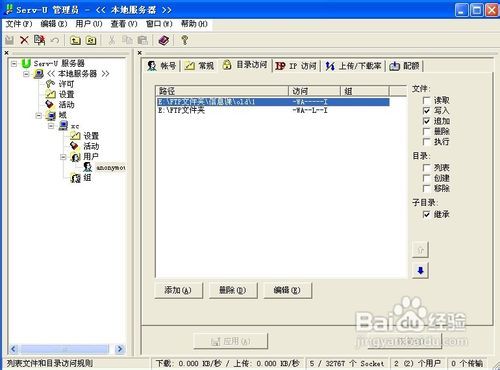Click the tree pane scrollbar right arrow

tap(120, 349)
